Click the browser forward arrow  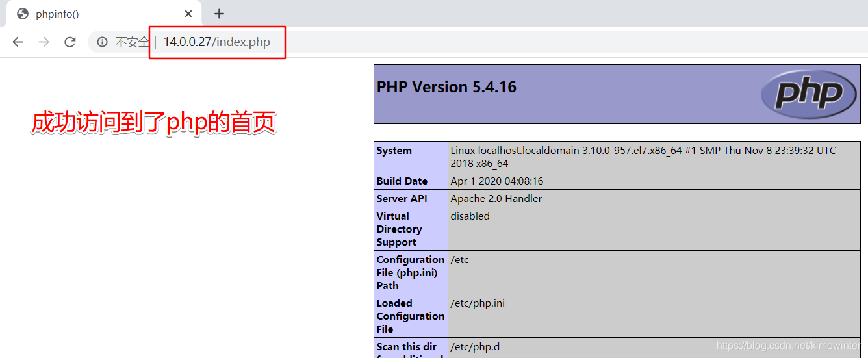tap(44, 42)
